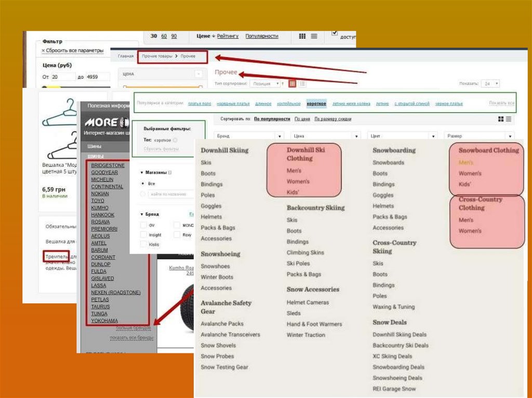Open the Показать 24 items dropdown
Viewport: 532px width, 398px height.
point(490,84)
